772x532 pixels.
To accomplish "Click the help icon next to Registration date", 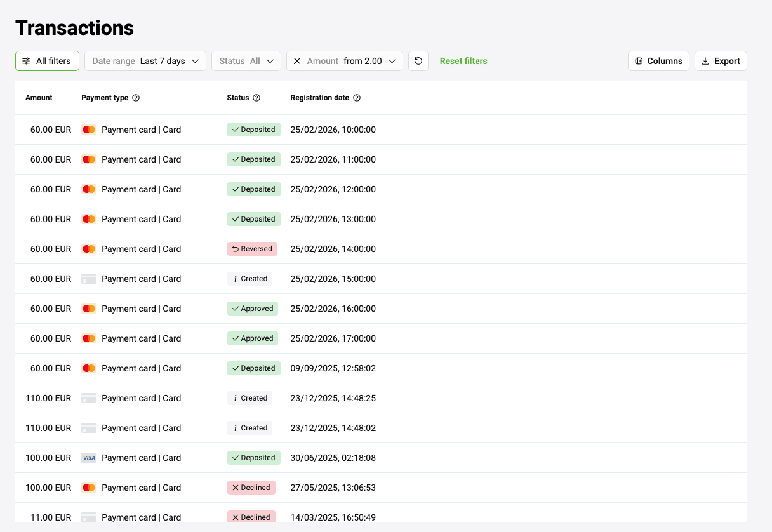I will [x=357, y=98].
